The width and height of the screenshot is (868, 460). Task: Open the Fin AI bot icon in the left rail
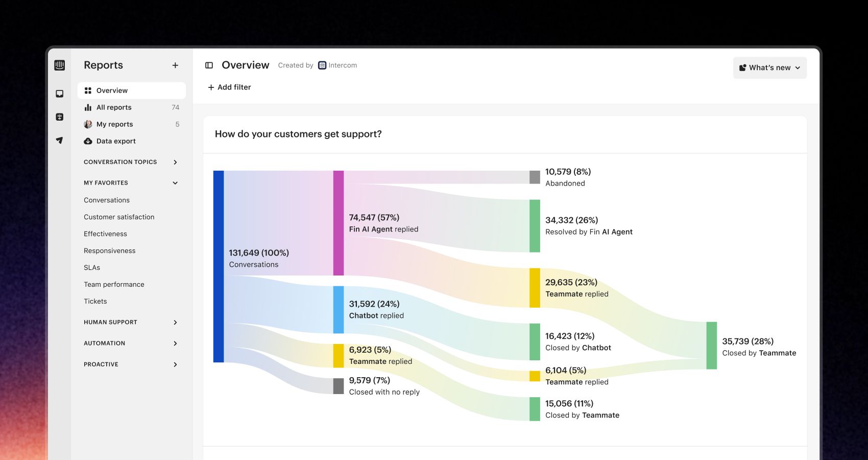(x=60, y=117)
